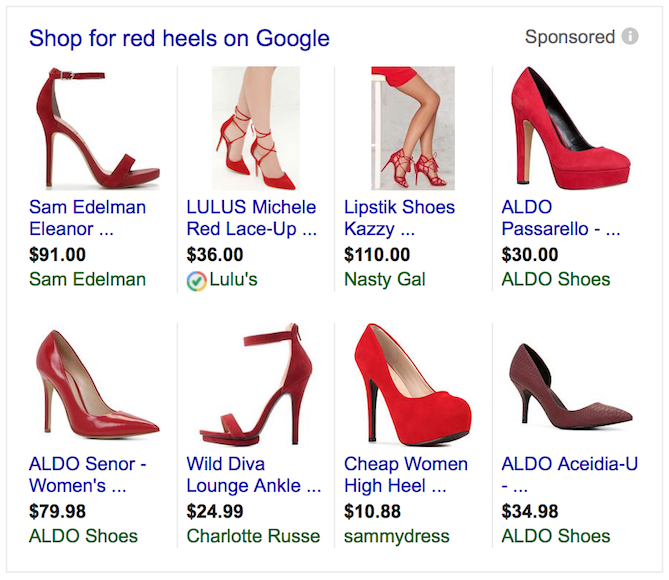This screenshot has height=580, width=669.
Task: Open Wild Diva Lounge Ankle listing
Action: pos(254,475)
